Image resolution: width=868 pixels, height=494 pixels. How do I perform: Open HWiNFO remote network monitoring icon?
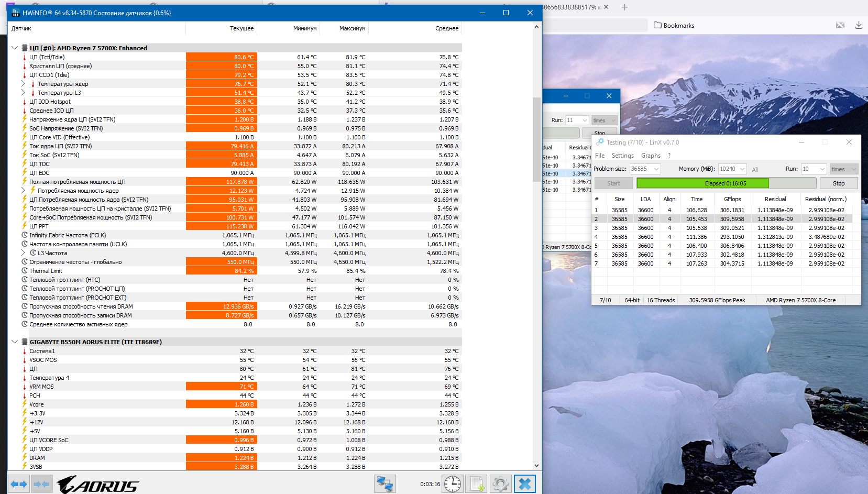(x=384, y=484)
